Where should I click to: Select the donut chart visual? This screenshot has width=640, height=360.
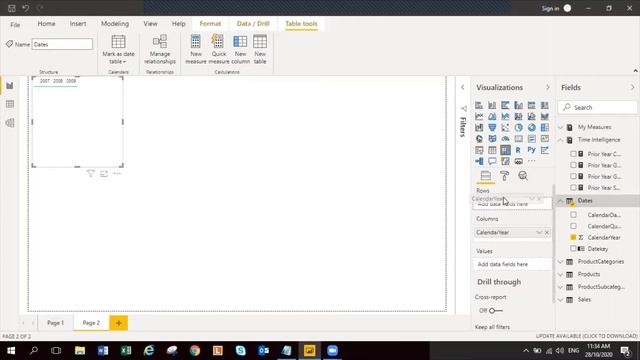pos(531,128)
